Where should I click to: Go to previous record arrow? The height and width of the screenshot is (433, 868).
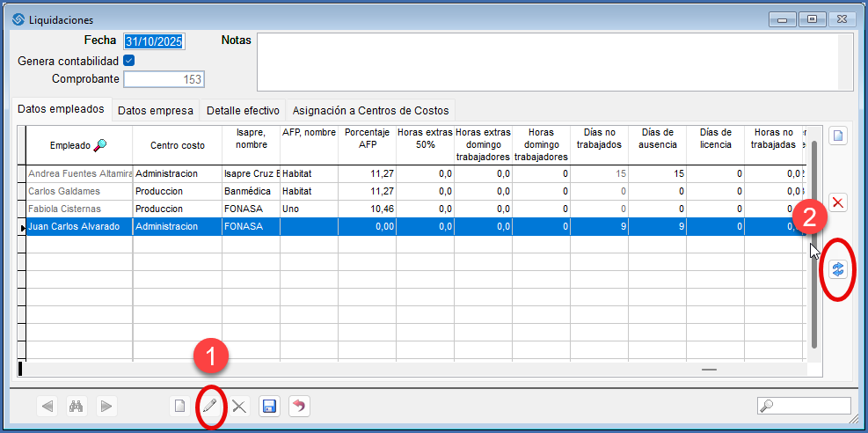(47, 407)
